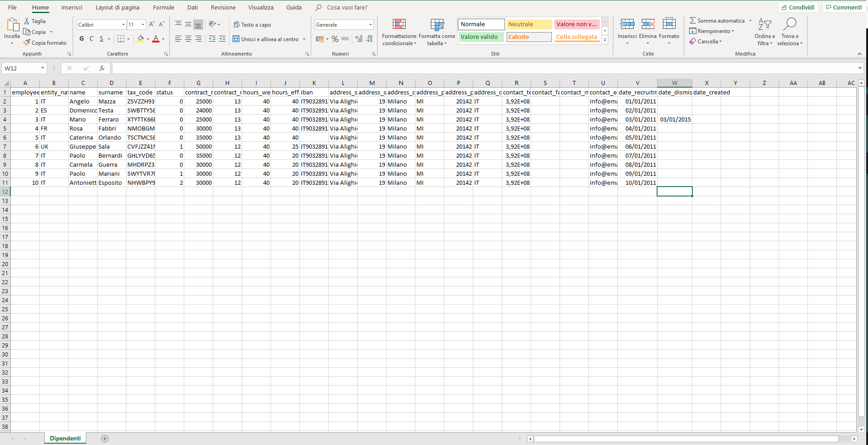Click the Unisci e allinea al centro icon

[236, 39]
